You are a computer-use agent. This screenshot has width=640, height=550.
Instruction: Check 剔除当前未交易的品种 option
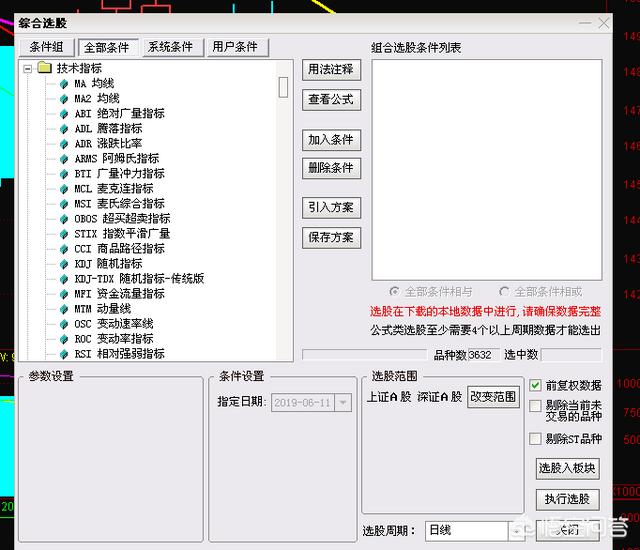[x=536, y=406]
